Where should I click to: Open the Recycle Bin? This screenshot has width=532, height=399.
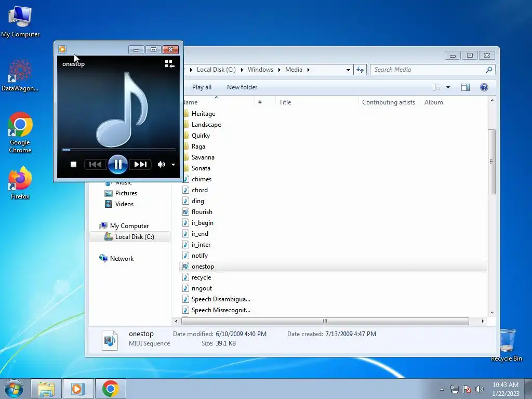pyautogui.click(x=507, y=344)
